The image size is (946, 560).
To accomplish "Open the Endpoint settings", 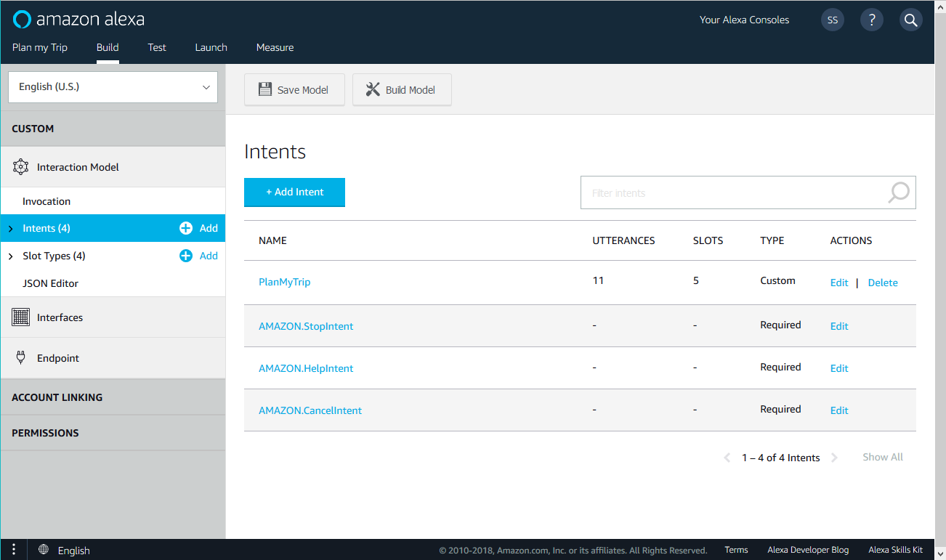I will [57, 357].
